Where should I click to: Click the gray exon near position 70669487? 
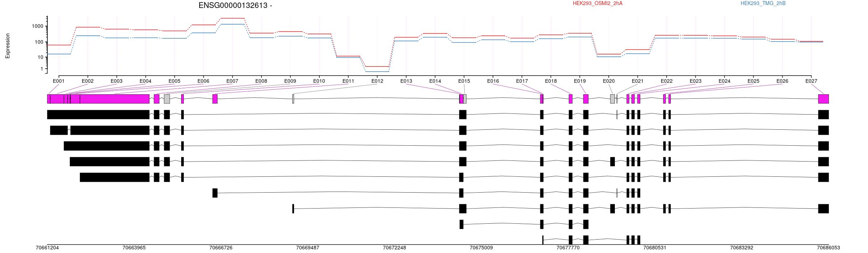tap(293, 99)
